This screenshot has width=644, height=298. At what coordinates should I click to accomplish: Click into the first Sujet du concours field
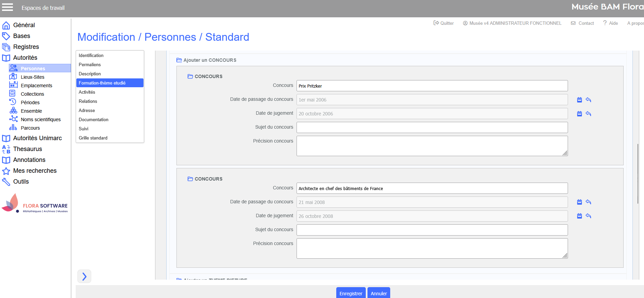pos(432,128)
